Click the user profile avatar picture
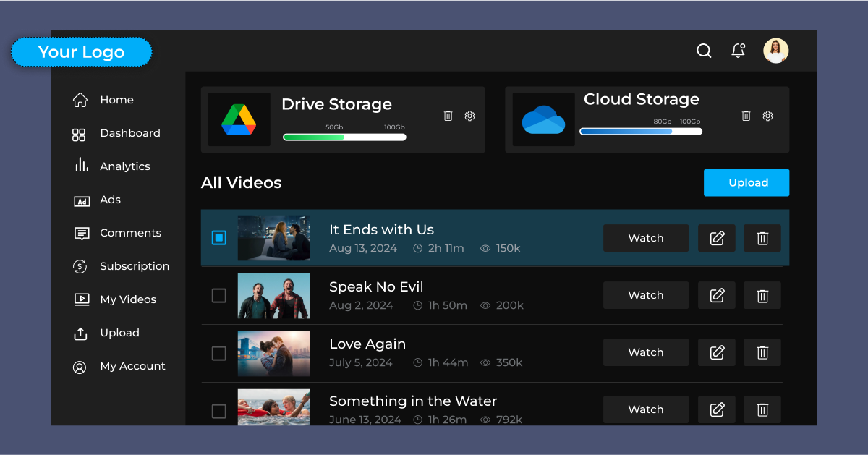 [775, 51]
